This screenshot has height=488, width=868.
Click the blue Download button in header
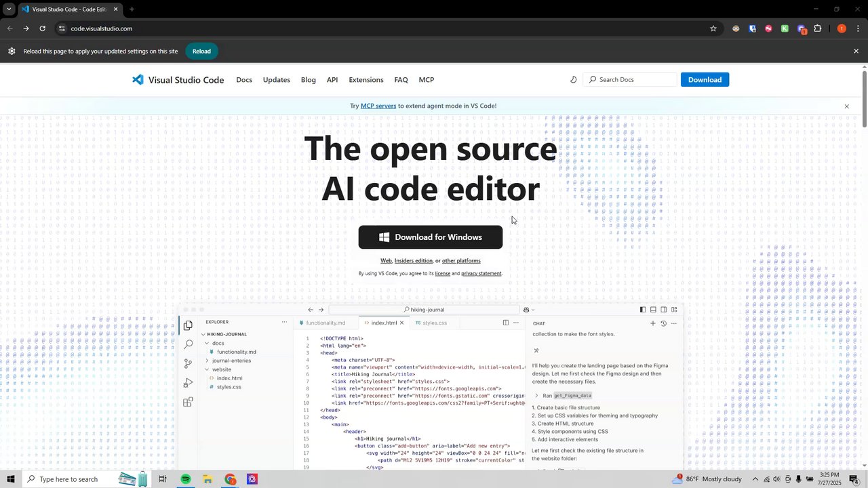click(x=705, y=79)
